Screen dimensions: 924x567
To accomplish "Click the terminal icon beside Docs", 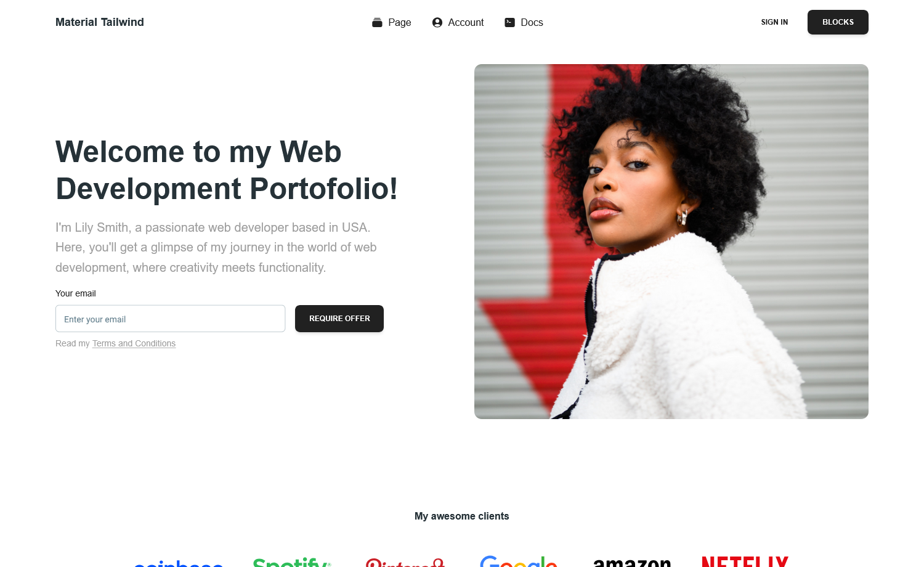I will pyautogui.click(x=510, y=22).
